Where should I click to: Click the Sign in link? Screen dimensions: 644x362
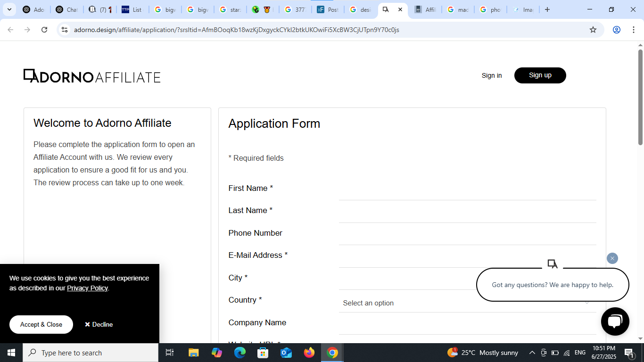pos(492,75)
